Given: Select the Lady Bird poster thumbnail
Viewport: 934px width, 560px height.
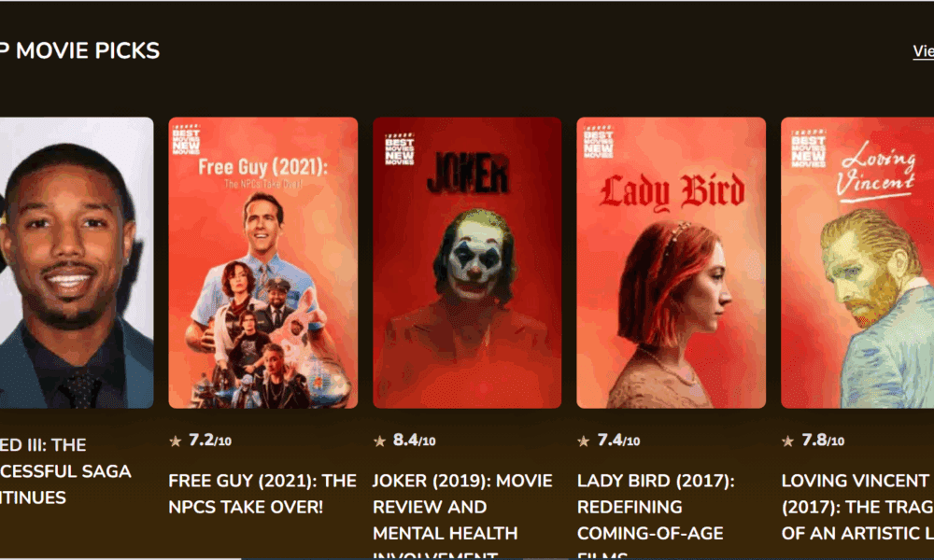Looking at the screenshot, I should click(672, 262).
